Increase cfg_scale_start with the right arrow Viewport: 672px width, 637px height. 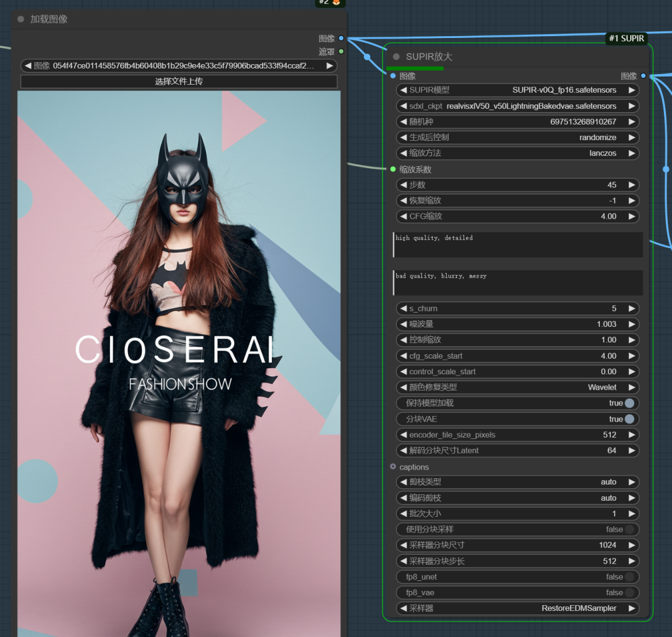point(632,356)
